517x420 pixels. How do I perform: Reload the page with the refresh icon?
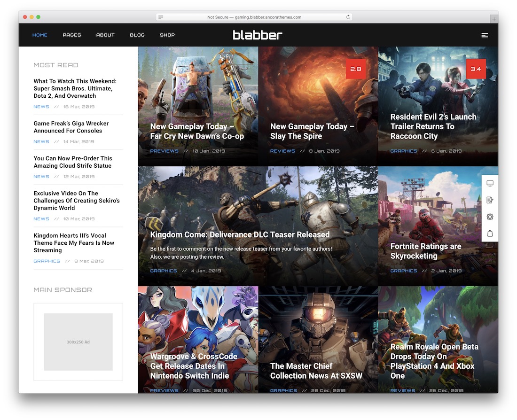tap(348, 17)
